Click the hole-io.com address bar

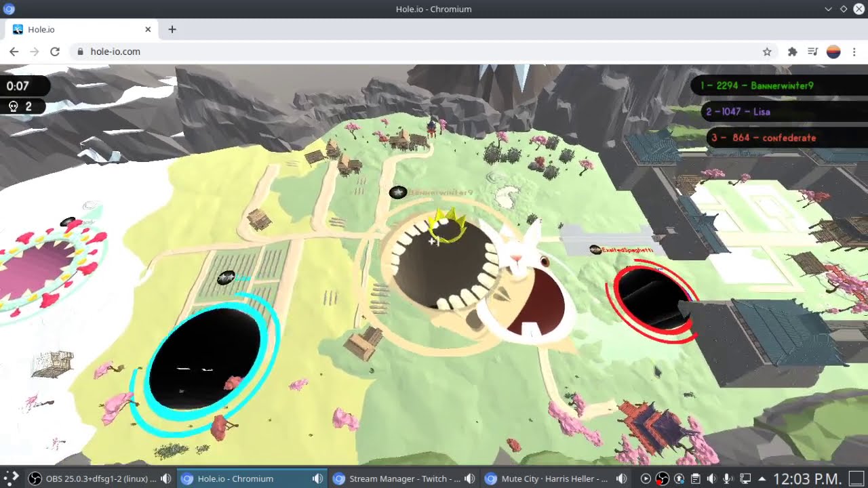423,52
